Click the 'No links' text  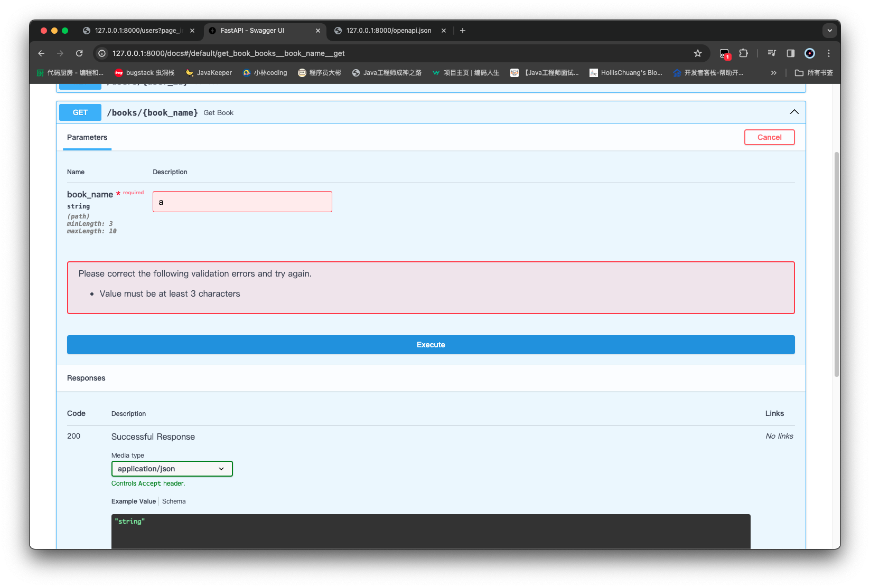(780, 436)
